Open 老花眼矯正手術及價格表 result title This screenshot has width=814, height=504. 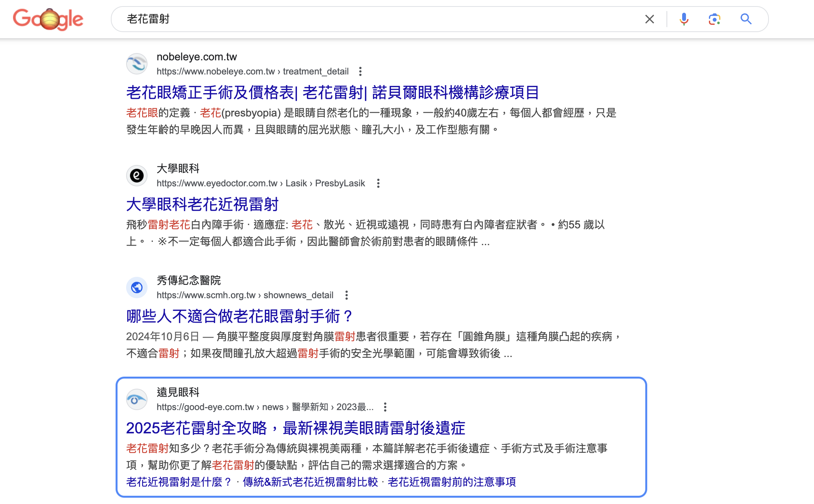(332, 93)
